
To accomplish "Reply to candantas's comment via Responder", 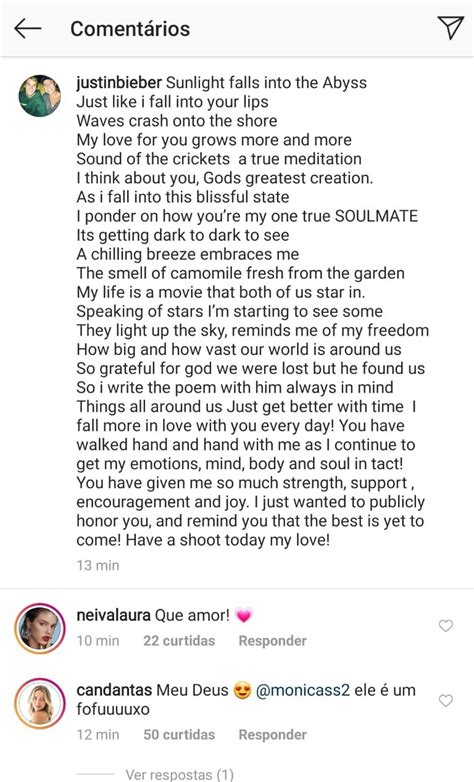I will click(272, 734).
